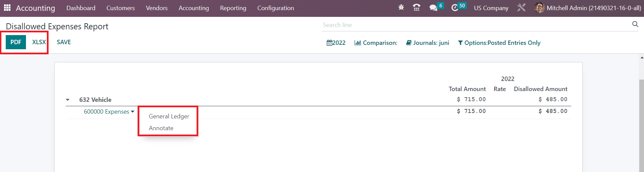Collapse the 632 Vehicle row

click(68, 100)
